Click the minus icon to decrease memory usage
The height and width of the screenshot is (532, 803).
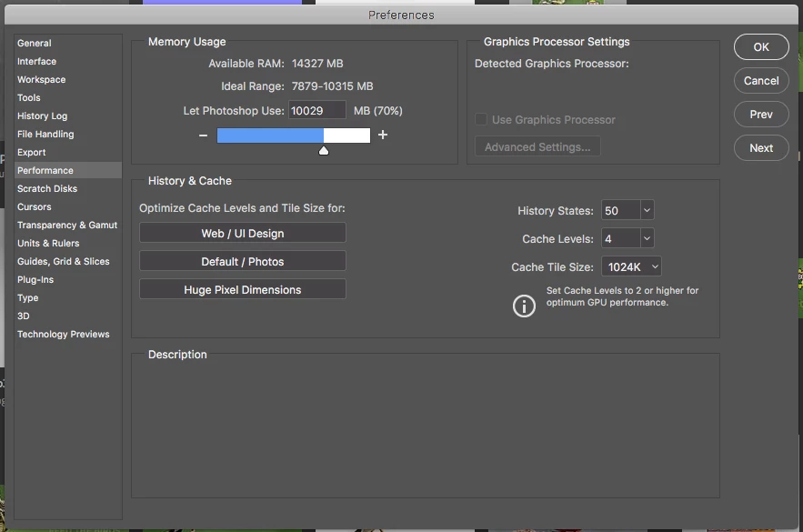(204, 136)
